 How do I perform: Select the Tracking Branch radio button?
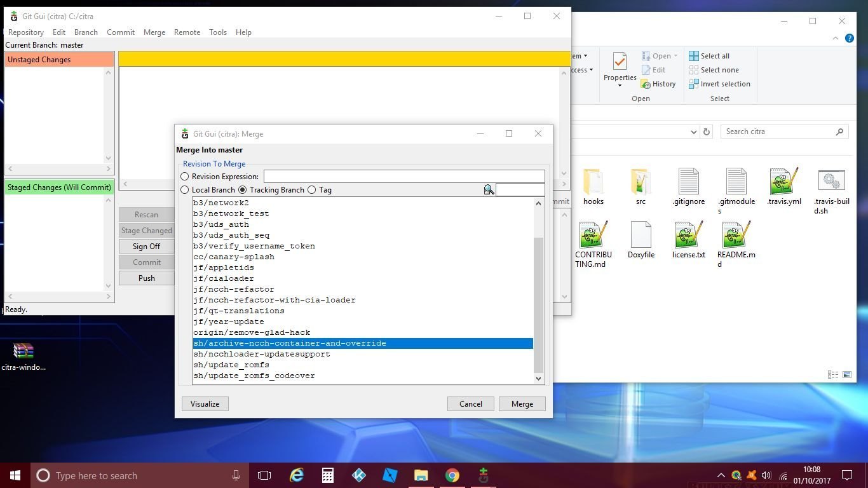(242, 190)
